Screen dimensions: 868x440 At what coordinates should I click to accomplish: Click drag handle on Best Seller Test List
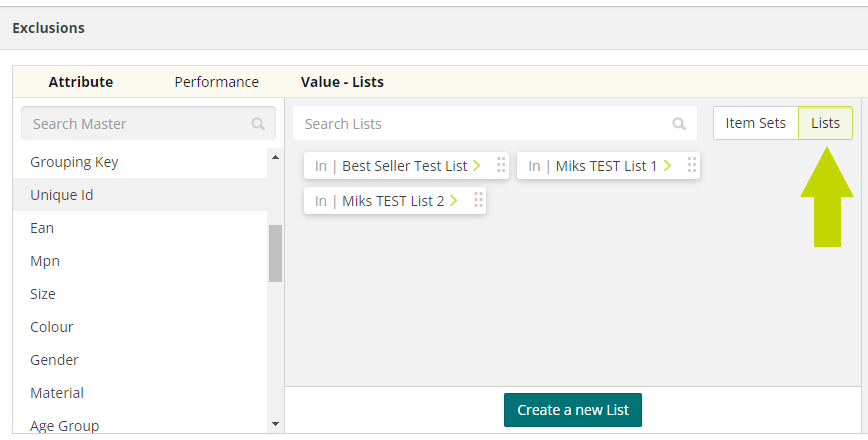point(501,165)
